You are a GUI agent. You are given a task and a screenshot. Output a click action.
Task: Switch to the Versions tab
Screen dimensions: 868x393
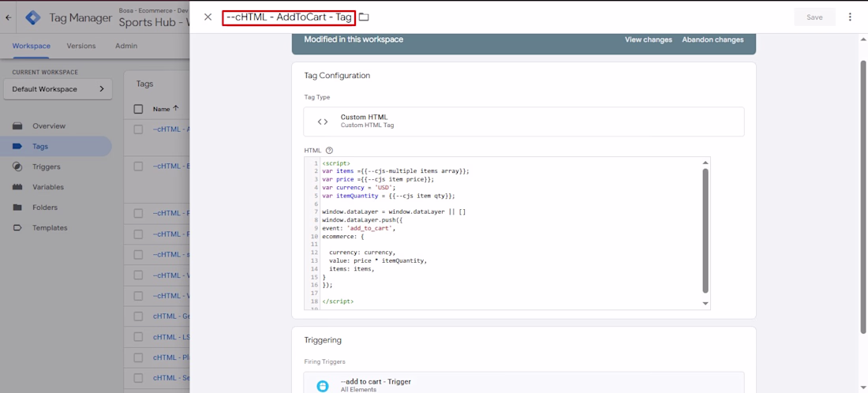(80, 46)
